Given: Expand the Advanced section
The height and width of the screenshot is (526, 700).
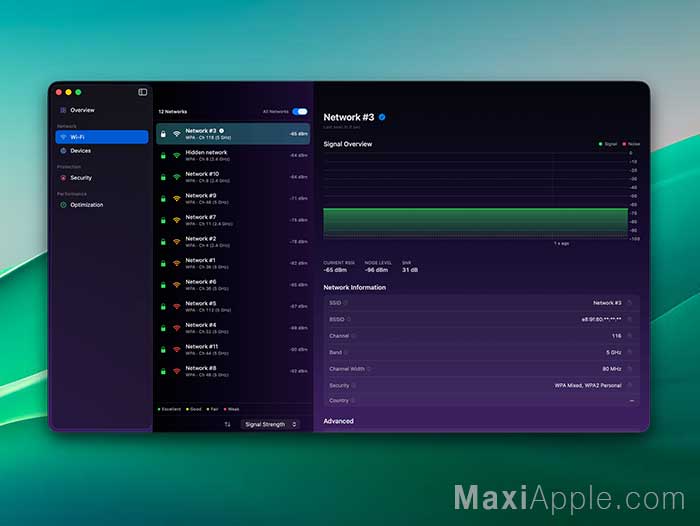Looking at the screenshot, I should coord(338,421).
